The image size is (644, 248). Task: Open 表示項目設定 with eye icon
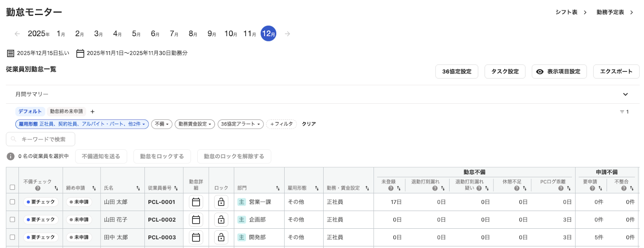(x=559, y=72)
